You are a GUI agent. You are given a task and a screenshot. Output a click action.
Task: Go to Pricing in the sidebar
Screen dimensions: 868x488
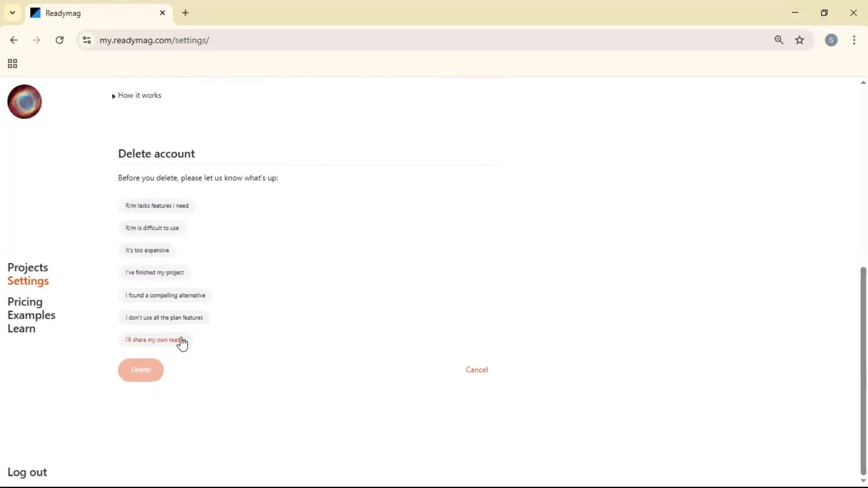point(25,302)
